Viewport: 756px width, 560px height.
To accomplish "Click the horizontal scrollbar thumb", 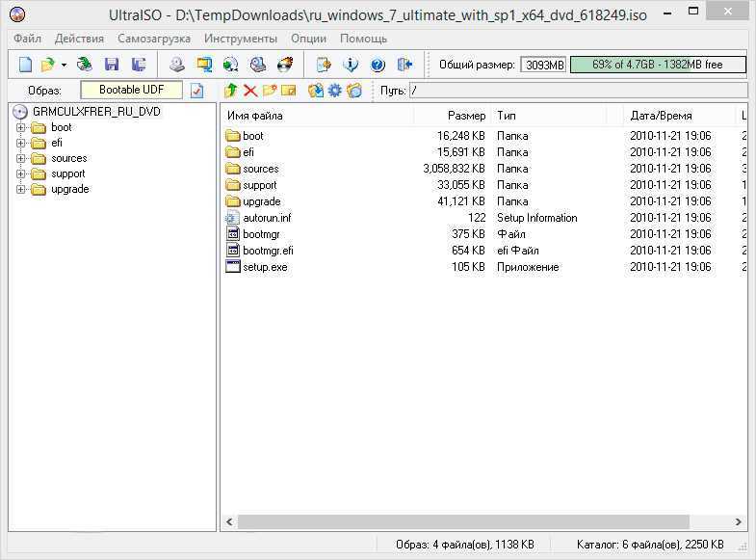I will tap(463, 521).
